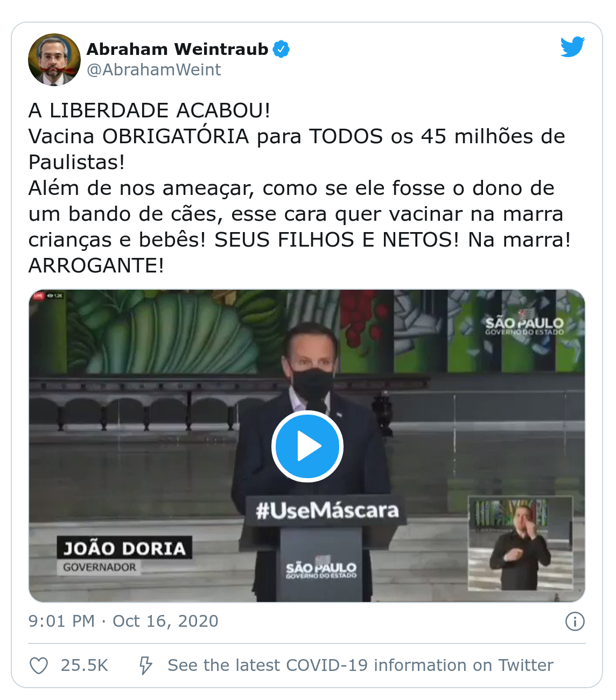This screenshot has width=616, height=700.
Task: Click the red LIVE badge in video
Action: (39, 296)
